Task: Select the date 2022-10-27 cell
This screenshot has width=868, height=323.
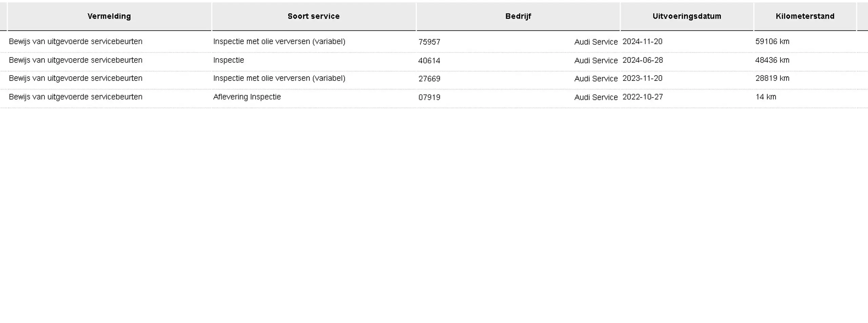Action: (643, 97)
